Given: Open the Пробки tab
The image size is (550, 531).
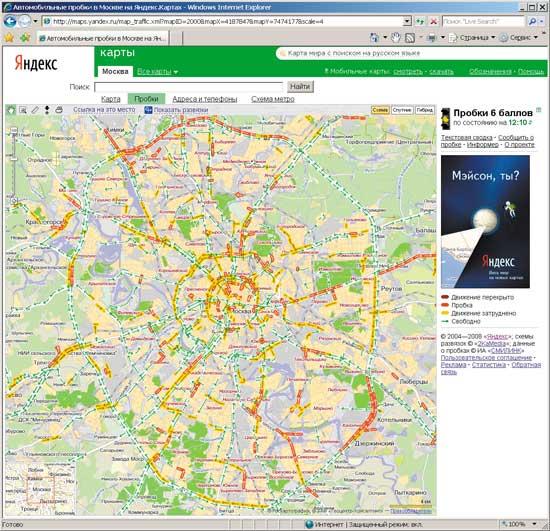Looking at the screenshot, I should click(x=146, y=99).
